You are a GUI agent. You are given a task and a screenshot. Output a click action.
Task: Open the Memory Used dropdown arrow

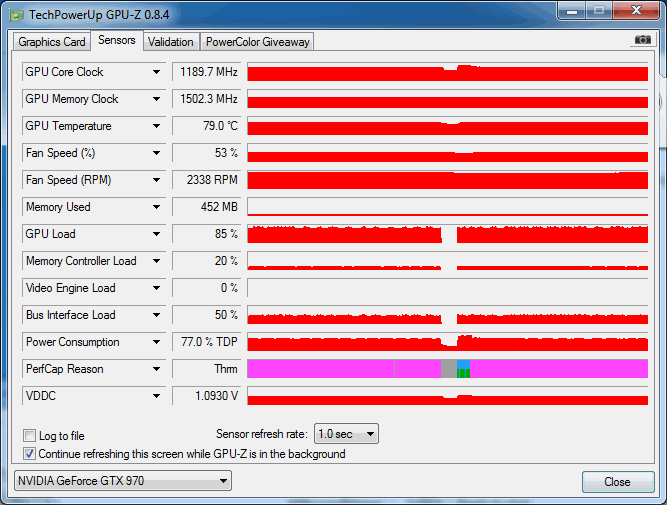(156, 207)
